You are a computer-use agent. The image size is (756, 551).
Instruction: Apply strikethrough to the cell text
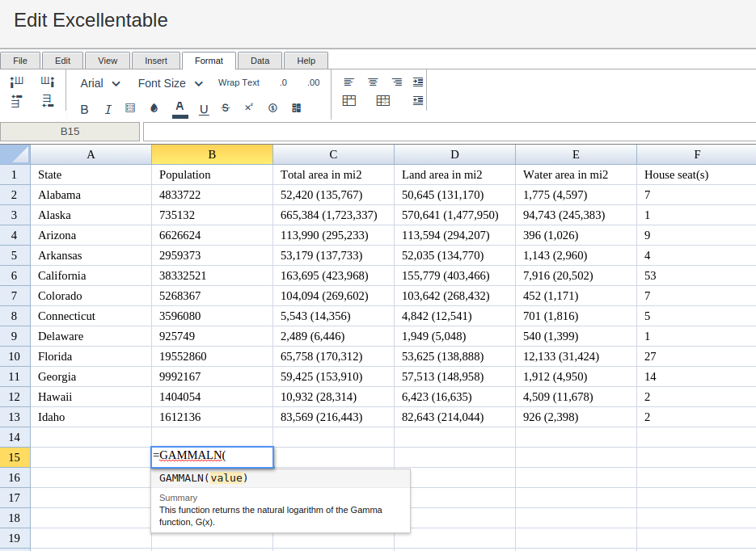click(x=226, y=108)
